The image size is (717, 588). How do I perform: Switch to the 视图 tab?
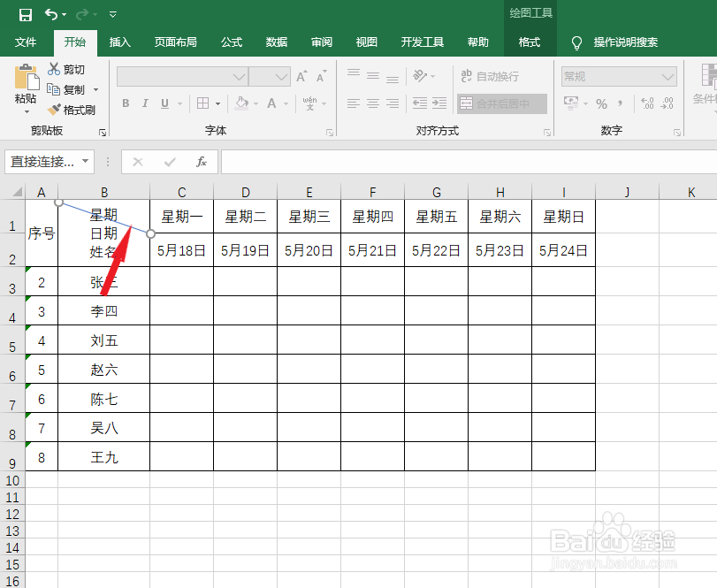click(x=367, y=42)
